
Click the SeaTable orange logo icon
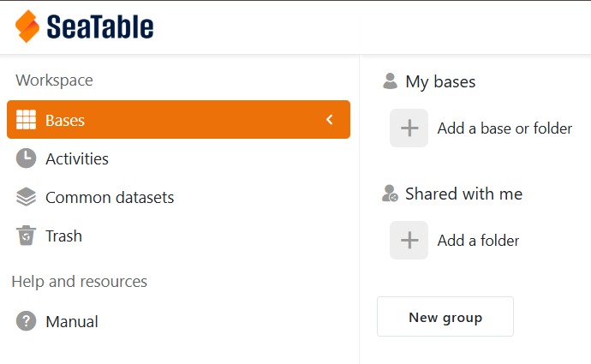coord(27,27)
